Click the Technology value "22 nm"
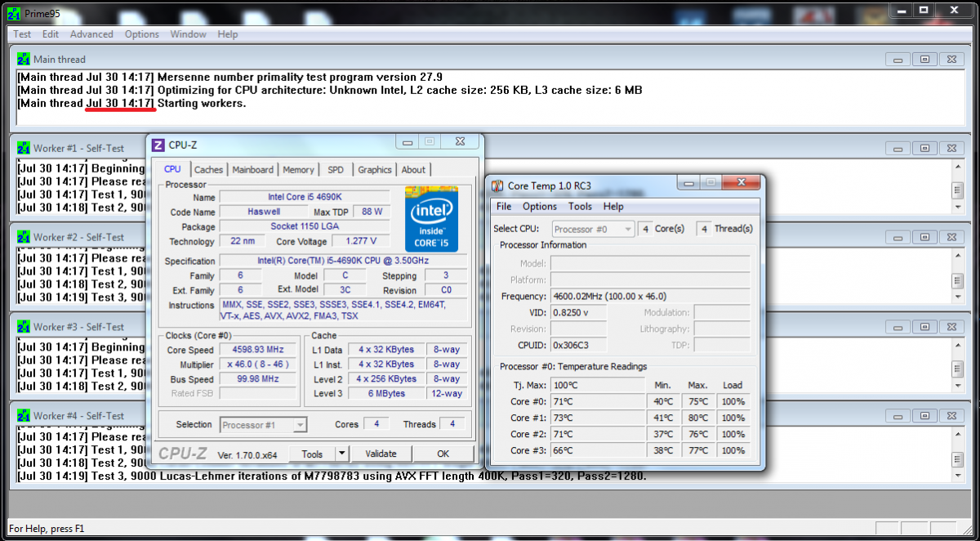Screen dimensions: 980x541 243,241
